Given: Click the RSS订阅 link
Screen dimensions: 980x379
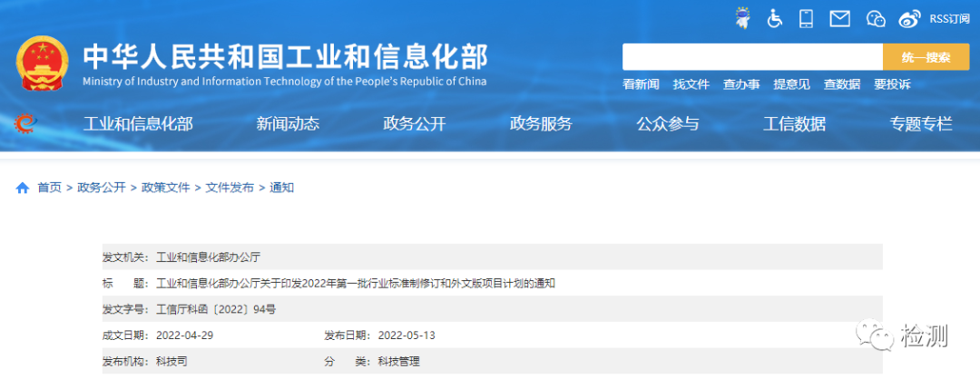Looking at the screenshot, I should tap(949, 19).
